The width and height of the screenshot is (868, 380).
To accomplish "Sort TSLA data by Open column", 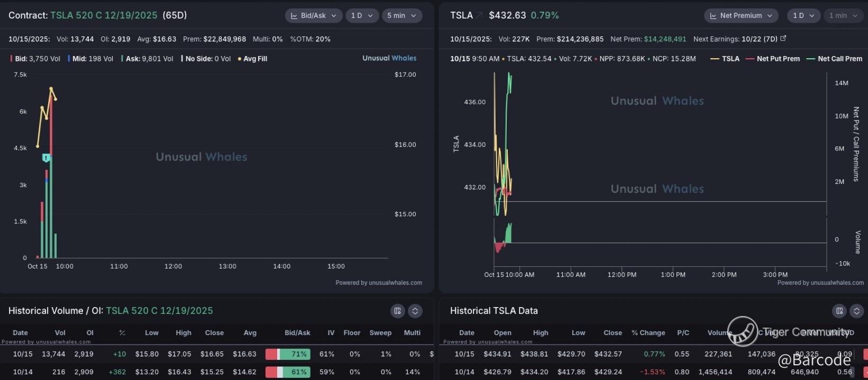I will coord(502,333).
